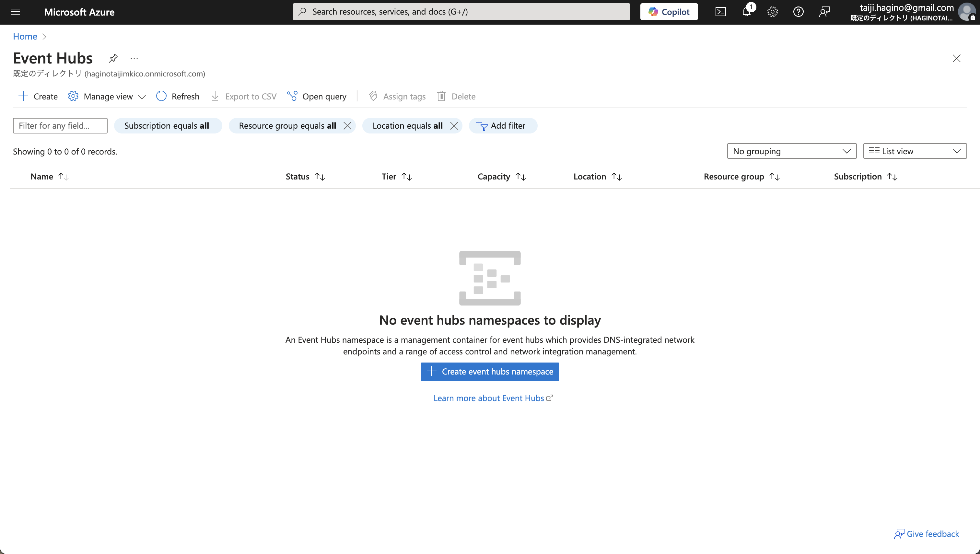Open Add filter

503,126
